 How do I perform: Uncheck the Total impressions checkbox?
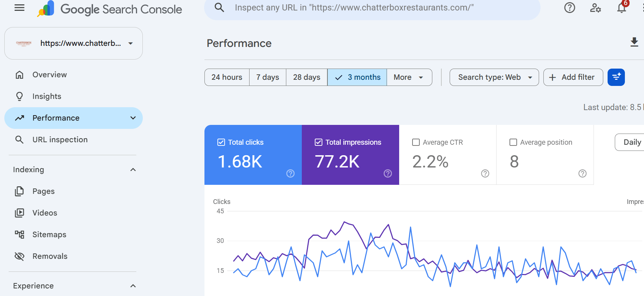click(318, 142)
